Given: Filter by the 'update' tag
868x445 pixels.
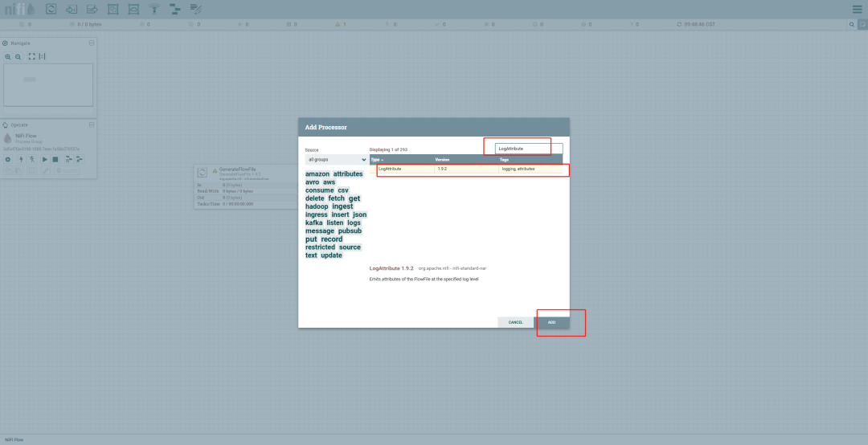Looking at the screenshot, I should (x=331, y=255).
